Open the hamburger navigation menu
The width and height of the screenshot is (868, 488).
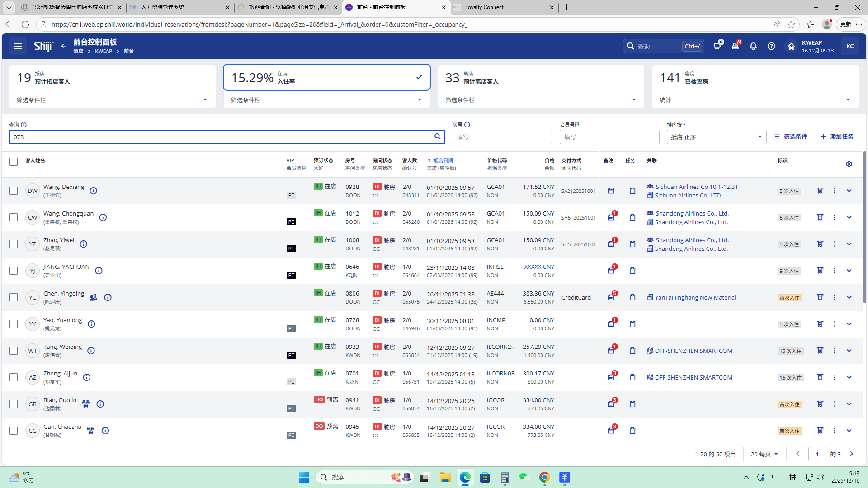click(18, 46)
